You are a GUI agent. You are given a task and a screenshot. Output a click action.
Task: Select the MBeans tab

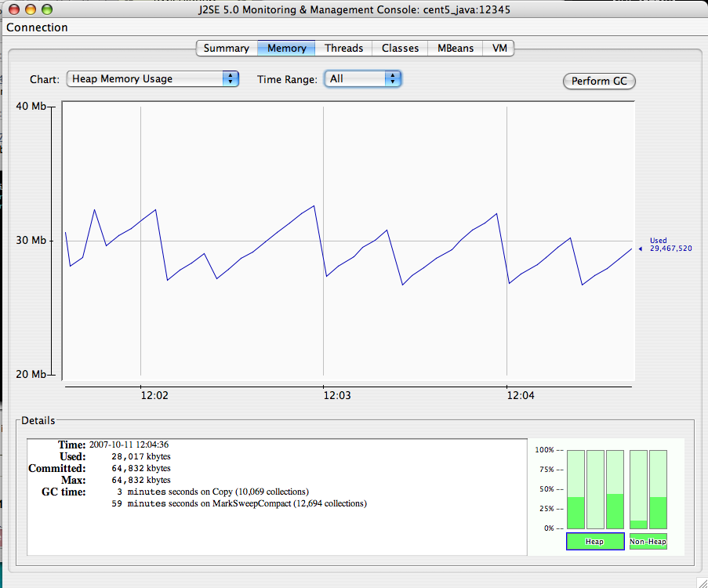pyautogui.click(x=455, y=49)
